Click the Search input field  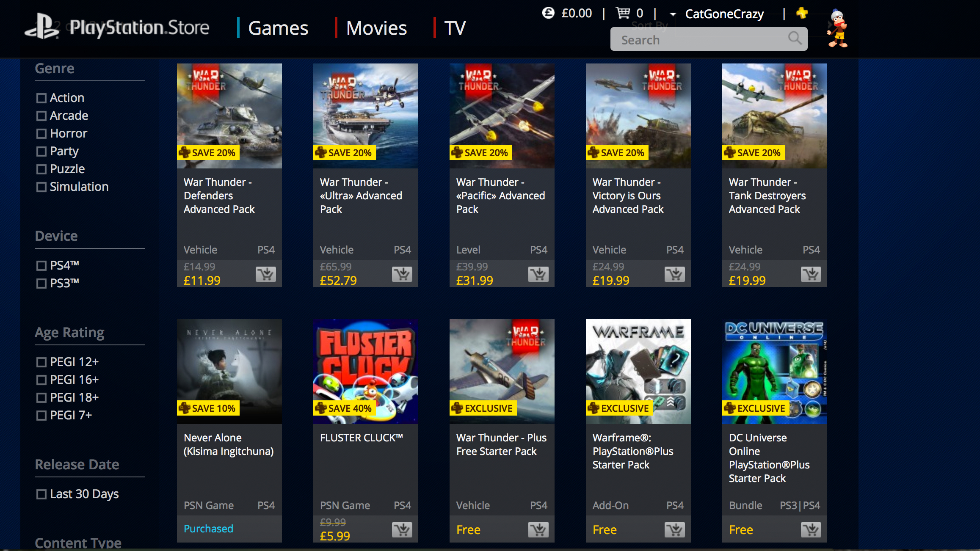[x=709, y=39]
